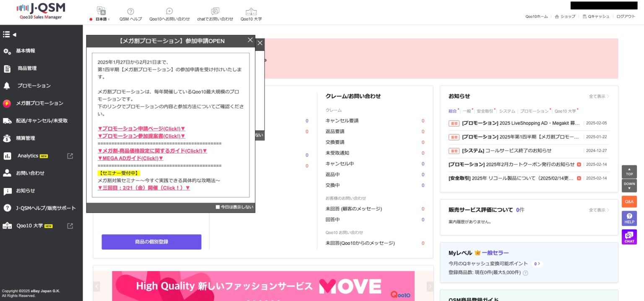
Task: Click the 商品の個別登録 button
Action: (151, 242)
